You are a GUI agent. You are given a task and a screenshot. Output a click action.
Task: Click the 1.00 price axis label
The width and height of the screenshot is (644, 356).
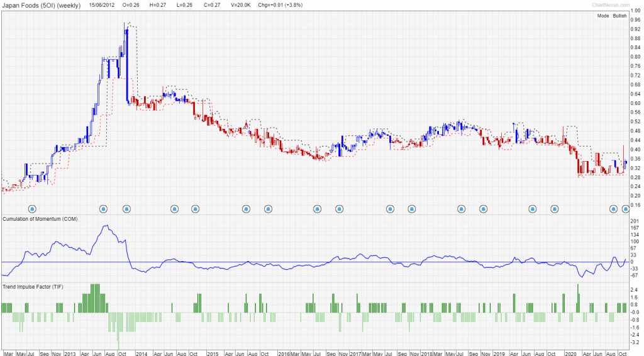tap(635, 11)
